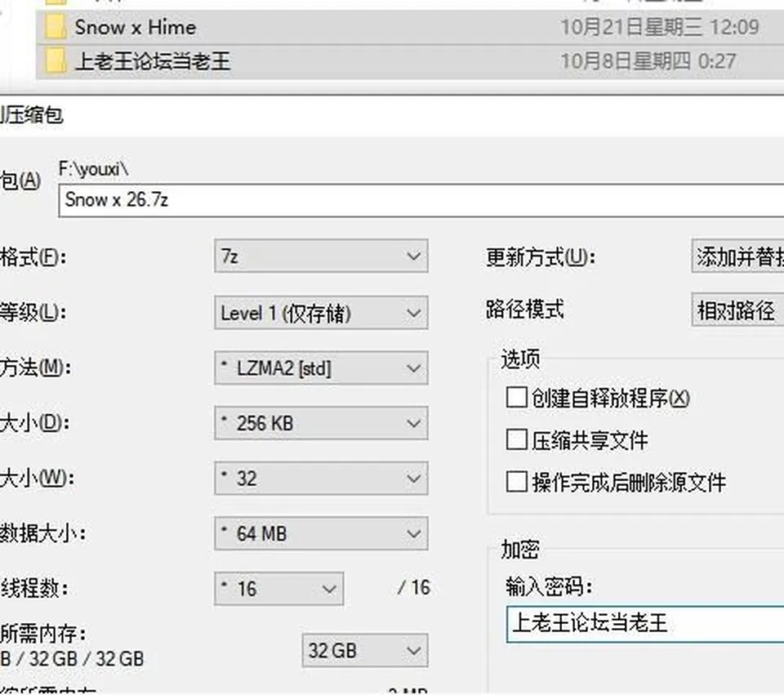Open the solid block size dropdown showing 64 MB

321,533
